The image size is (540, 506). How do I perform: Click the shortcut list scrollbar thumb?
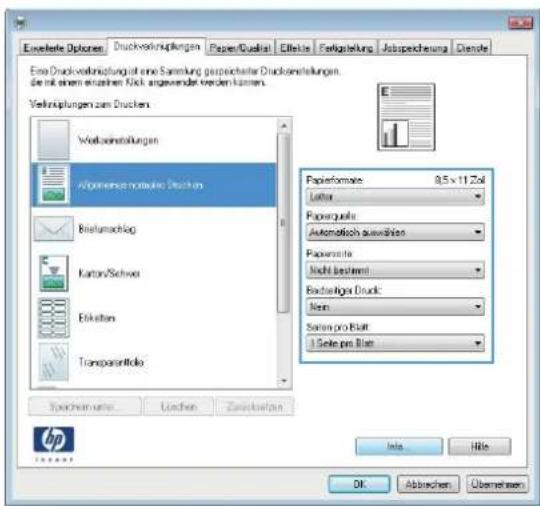pyautogui.click(x=283, y=223)
